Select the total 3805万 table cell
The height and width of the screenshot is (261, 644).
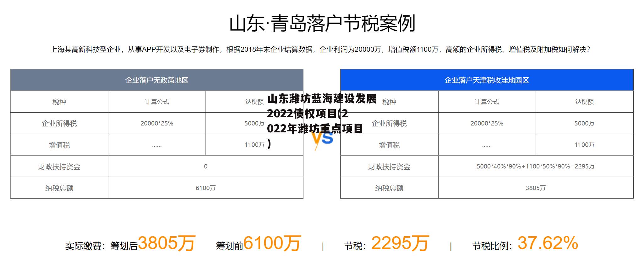(536, 188)
